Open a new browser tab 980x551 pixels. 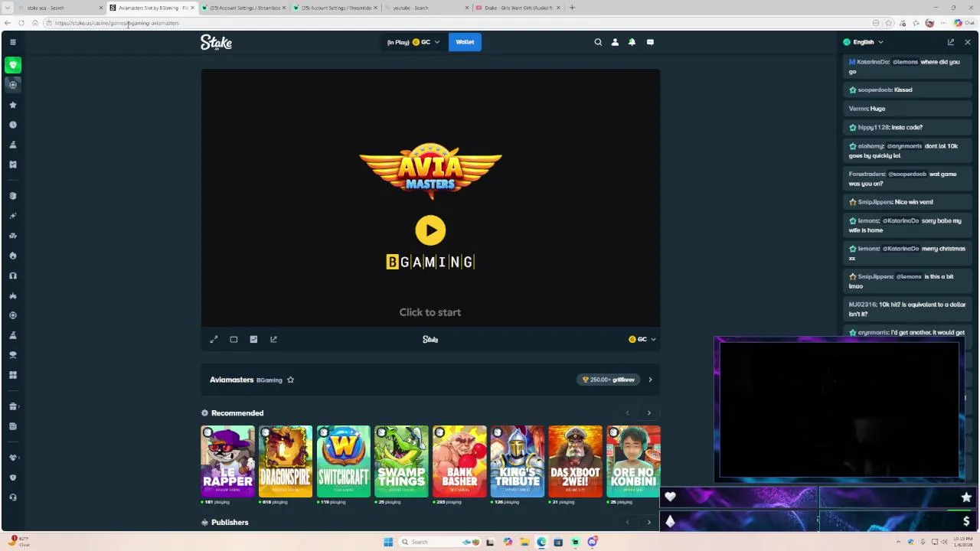[x=572, y=8]
